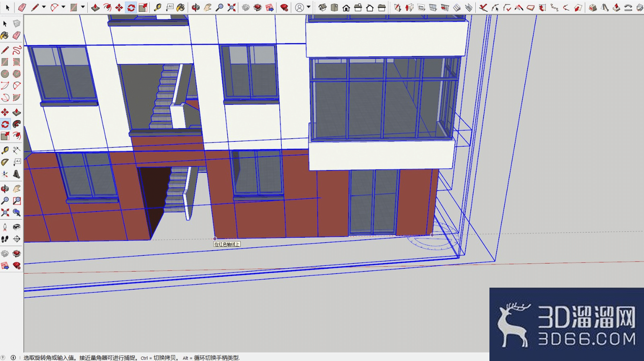This screenshot has height=361, width=644.
Task: Select the Protractor tool in left toolbar
Action: pyautogui.click(x=5, y=162)
